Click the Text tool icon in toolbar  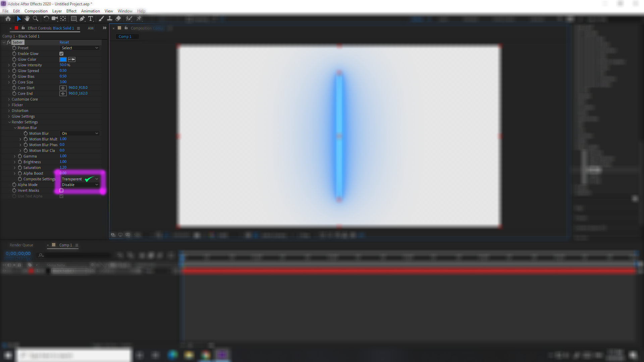click(x=91, y=18)
